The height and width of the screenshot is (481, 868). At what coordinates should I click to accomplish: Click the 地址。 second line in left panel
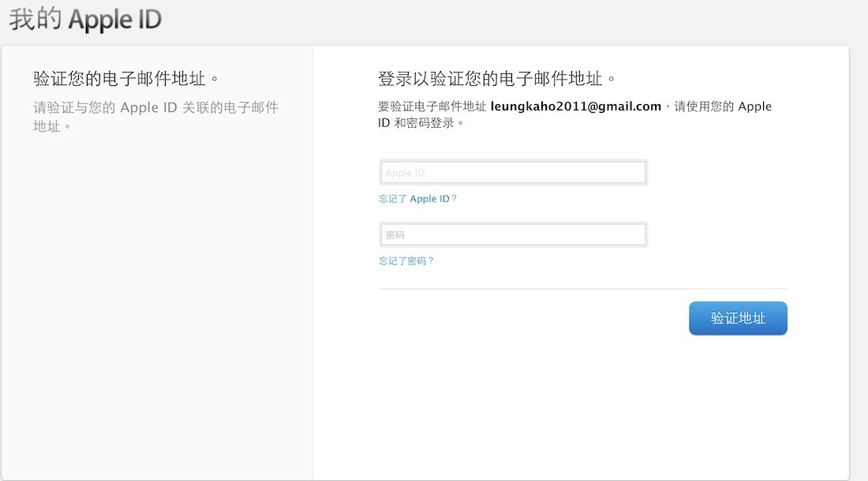(x=53, y=125)
